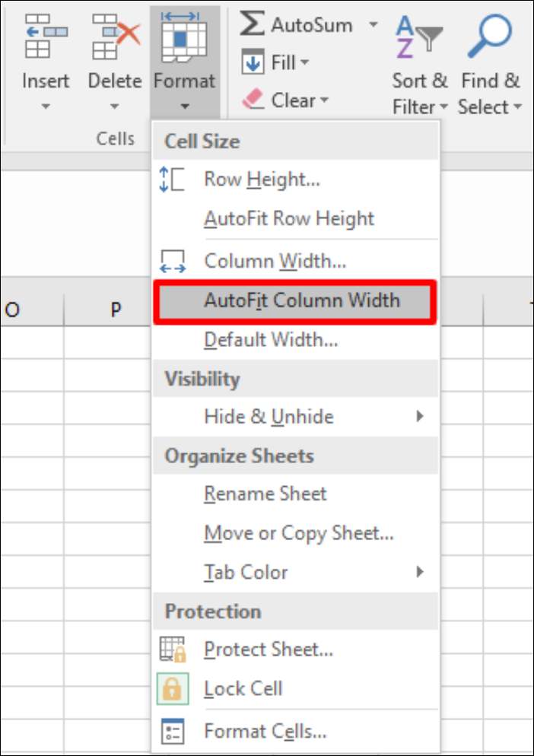This screenshot has width=534, height=756.
Task: Expand the Tab Color submenu
Action: click(x=419, y=572)
